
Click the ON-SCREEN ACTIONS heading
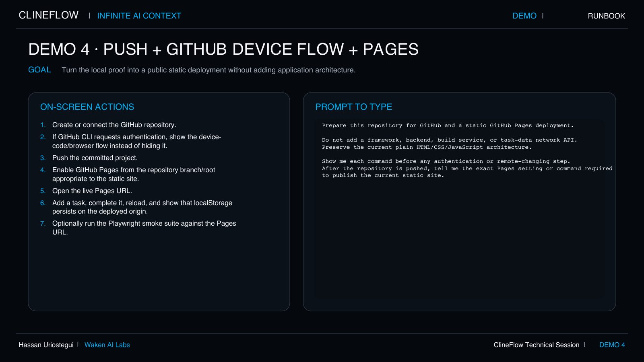(x=87, y=107)
